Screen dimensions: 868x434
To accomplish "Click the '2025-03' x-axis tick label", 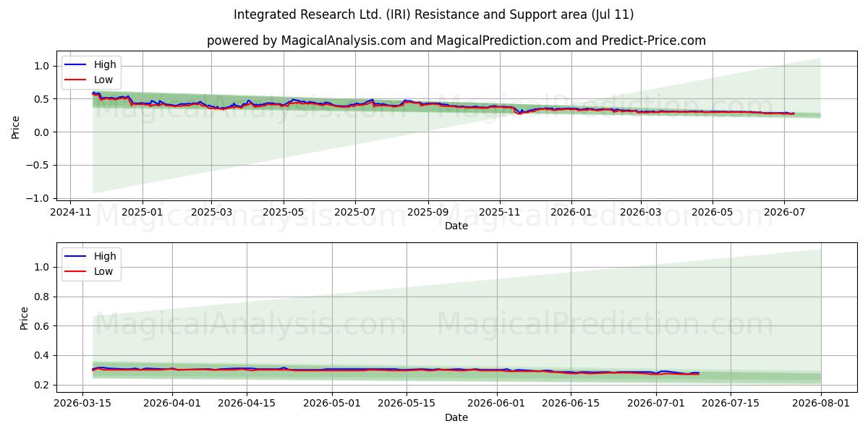I will click(x=211, y=213).
